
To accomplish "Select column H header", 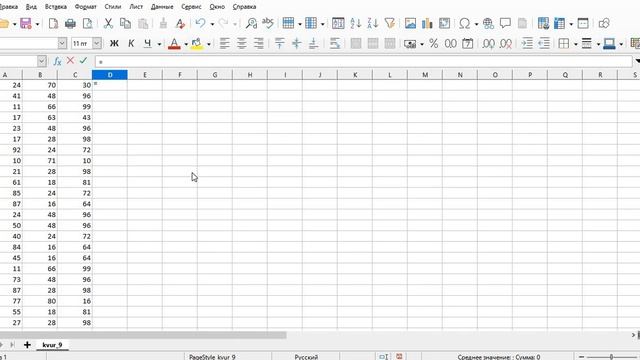I will coord(250,75).
